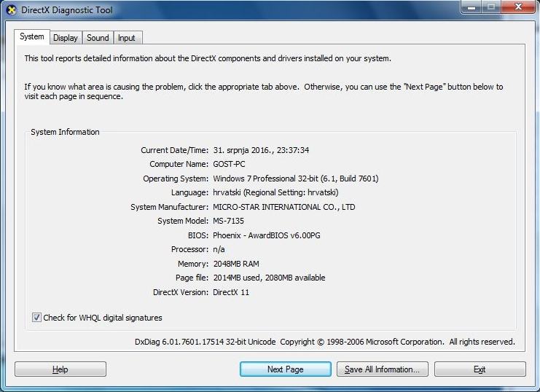Image resolution: width=540 pixels, height=392 pixels.
Task: Click the date value 31. srpnja 2016., 23:37:34
Action: point(261,150)
